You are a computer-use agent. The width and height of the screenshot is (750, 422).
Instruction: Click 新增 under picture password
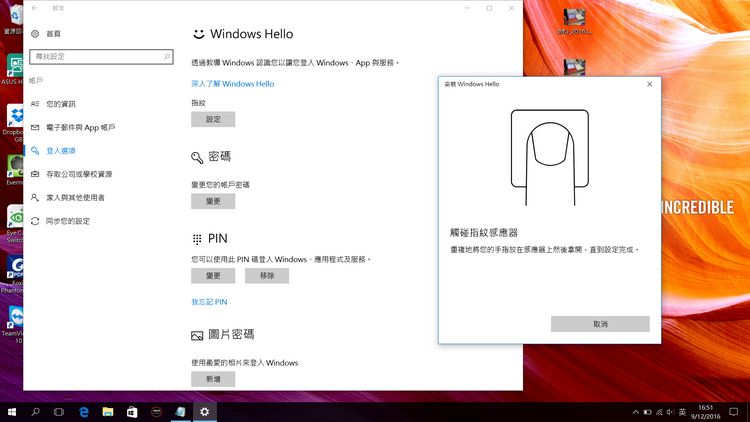(x=213, y=379)
